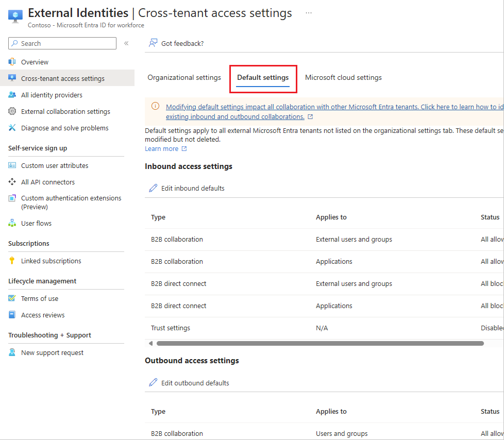The width and height of the screenshot is (504, 440).
Task: Click Edit outbound defaults button
Action: coord(189,383)
